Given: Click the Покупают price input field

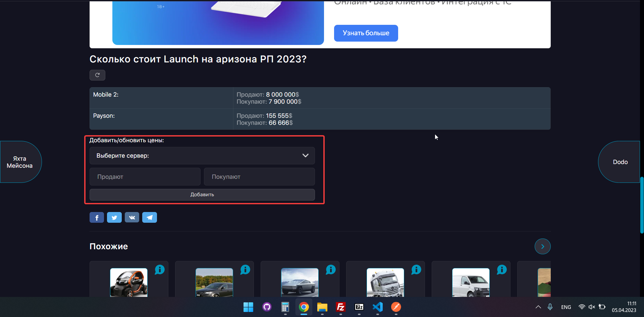Looking at the screenshot, I should point(259,177).
